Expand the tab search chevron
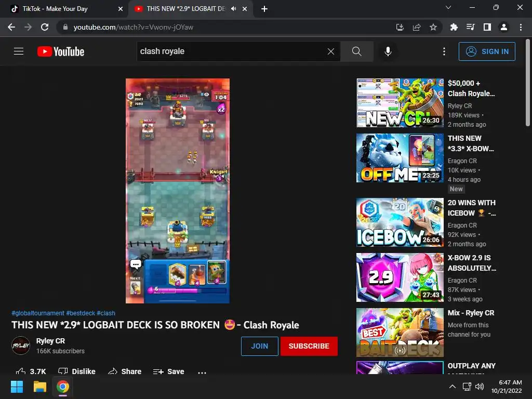 tap(448, 7)
